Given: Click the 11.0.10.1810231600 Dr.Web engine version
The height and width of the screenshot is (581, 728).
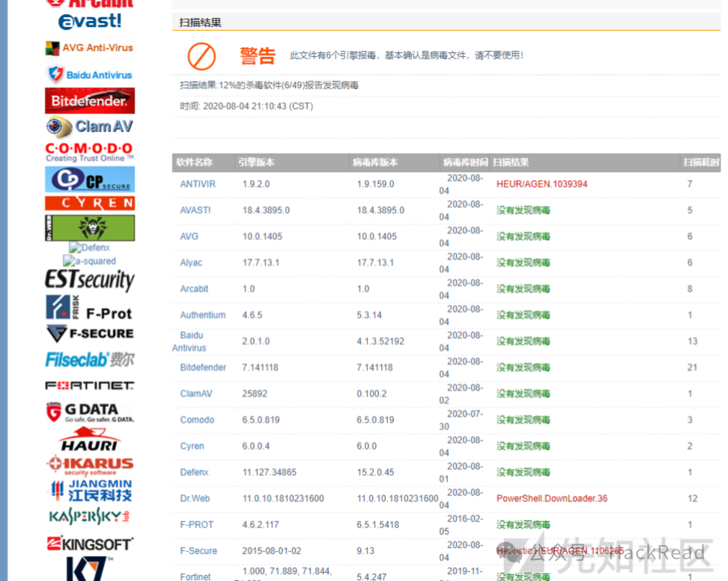Looking at the screenshot, I should (283, 499).
